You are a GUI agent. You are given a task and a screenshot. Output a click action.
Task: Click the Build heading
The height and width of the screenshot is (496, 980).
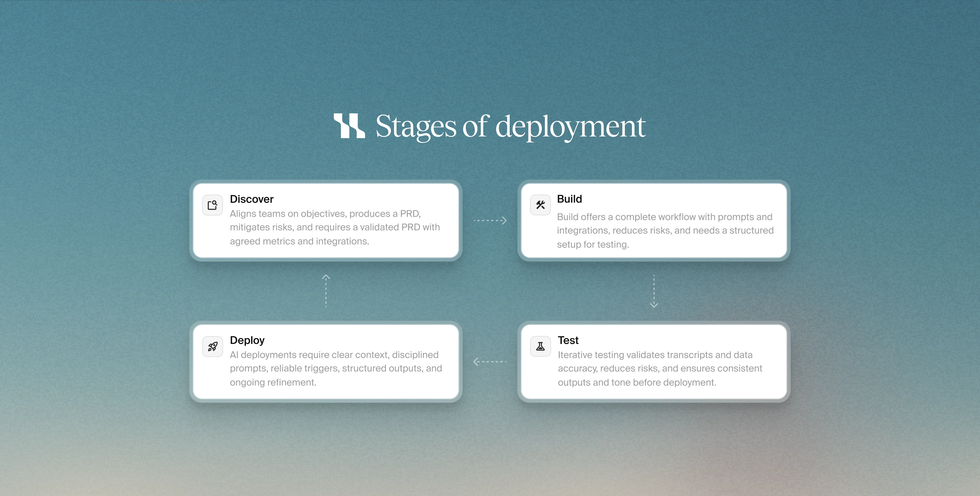(569, 199)
